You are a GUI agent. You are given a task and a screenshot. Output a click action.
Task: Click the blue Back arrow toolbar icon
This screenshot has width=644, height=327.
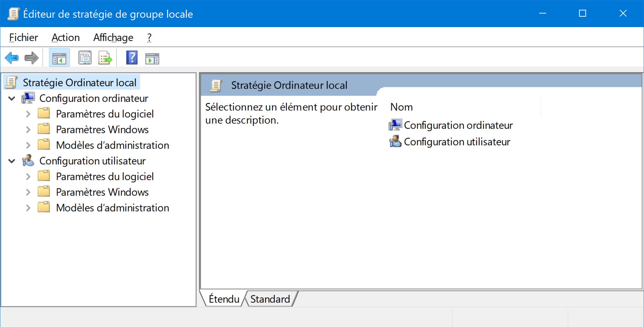click(12, 58)
